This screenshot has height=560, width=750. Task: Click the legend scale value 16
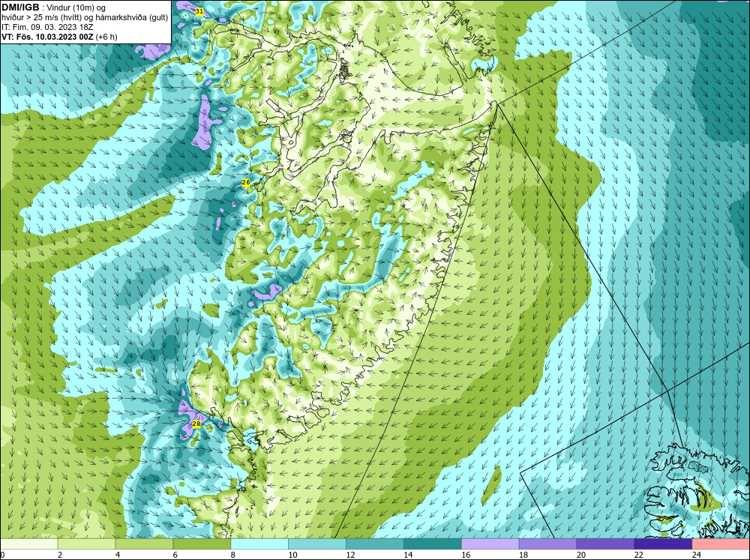pyautogui.click(x=466, y=555)
